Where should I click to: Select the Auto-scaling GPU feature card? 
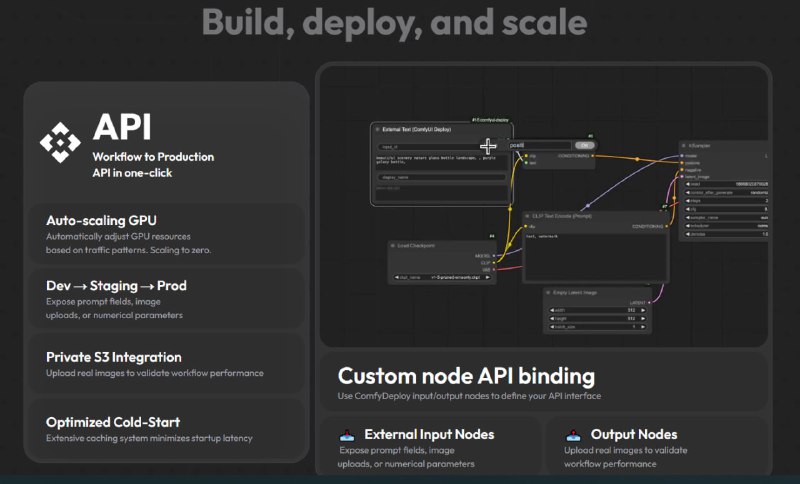pos(165,234)
